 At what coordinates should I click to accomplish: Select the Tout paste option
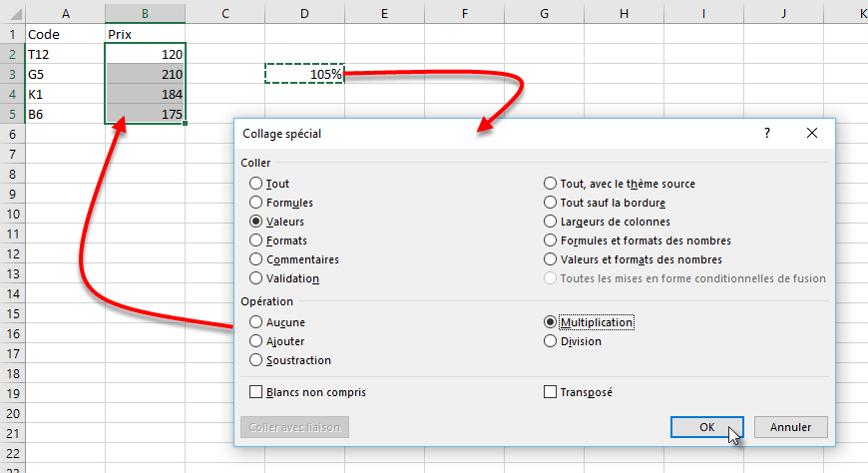click(256, 184)
